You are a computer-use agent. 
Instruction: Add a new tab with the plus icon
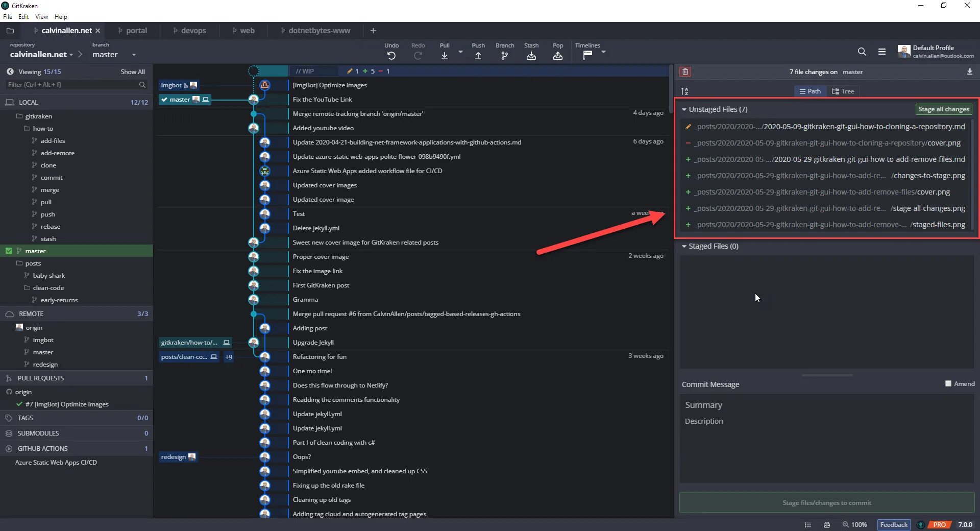tap(373, 31)
